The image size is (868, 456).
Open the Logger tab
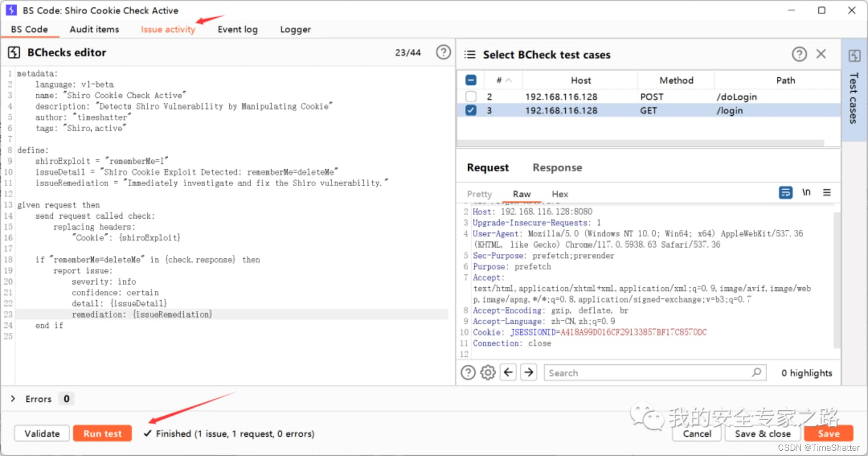295,29
